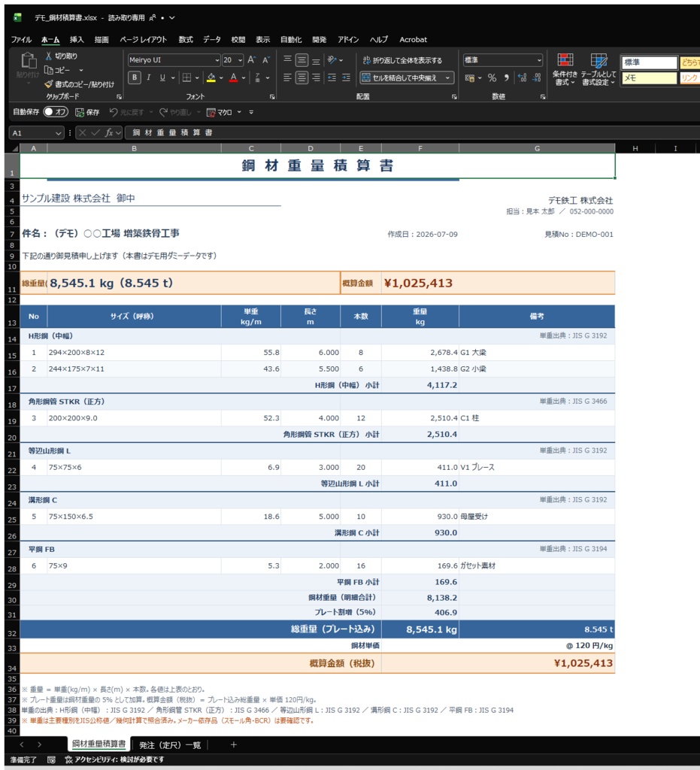
Task: Apply the red font color
Action: coord(234,77)
